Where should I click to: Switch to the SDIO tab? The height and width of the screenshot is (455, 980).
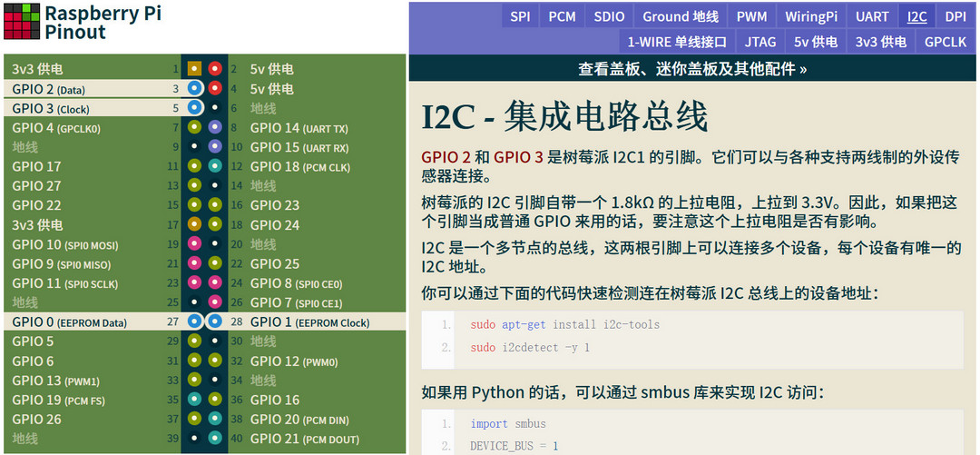609,16
